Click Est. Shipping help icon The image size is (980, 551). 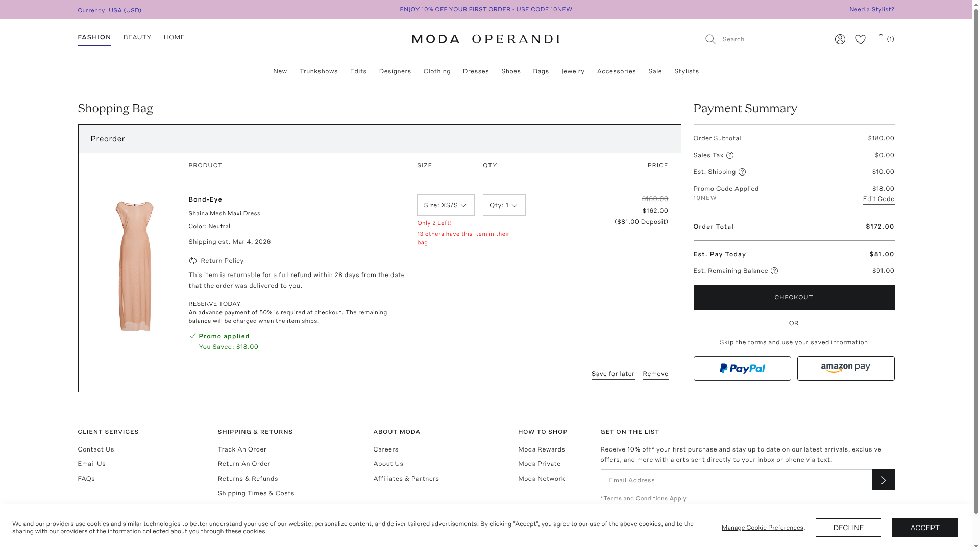(x=742, y=172)
